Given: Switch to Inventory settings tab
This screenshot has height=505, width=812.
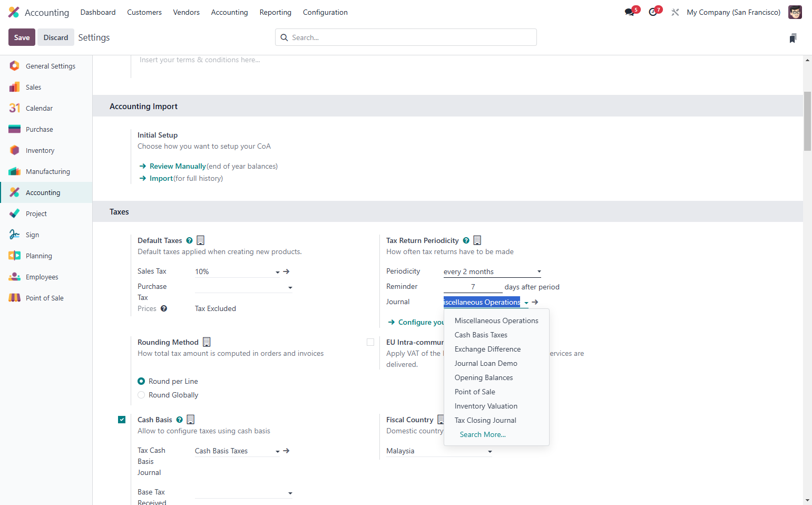Looking at the screenshot, I should point(46,150).
